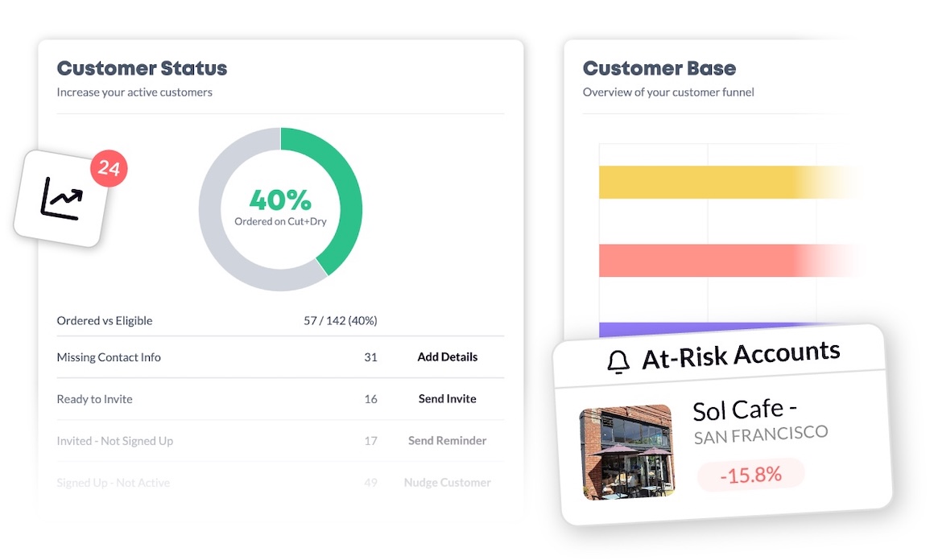
Task: Click the Ordered vs Eligible row
Action: (105, 320)
